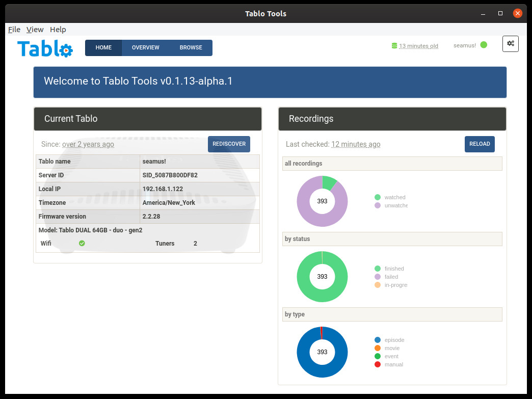Switch to the Browse tab
The image size is (532, 399).
(191, 48)
